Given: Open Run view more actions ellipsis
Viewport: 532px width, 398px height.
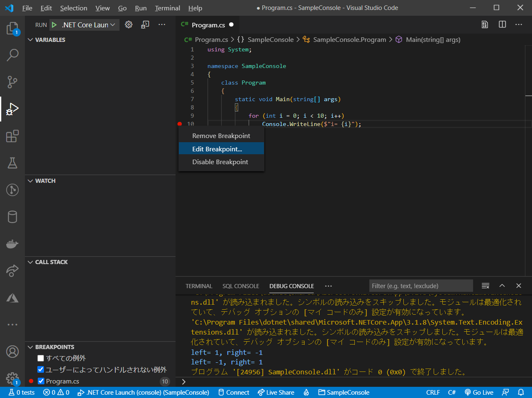Looking at the screenshot, I should click(x=162, y=24).
